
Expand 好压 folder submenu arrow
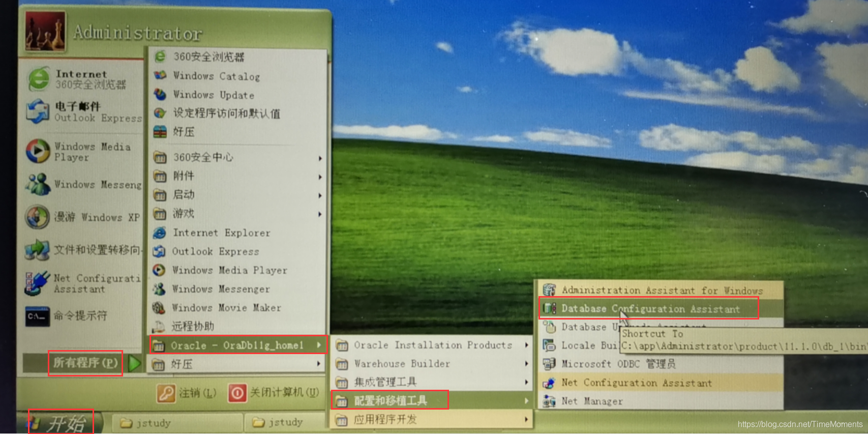pyautogui.click(x=319, y=364)
